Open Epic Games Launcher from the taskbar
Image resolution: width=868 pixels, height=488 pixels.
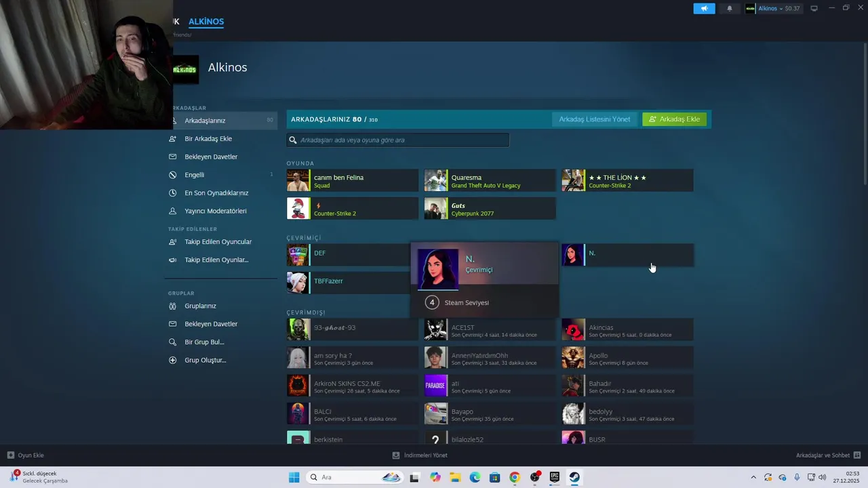(555, 477)
